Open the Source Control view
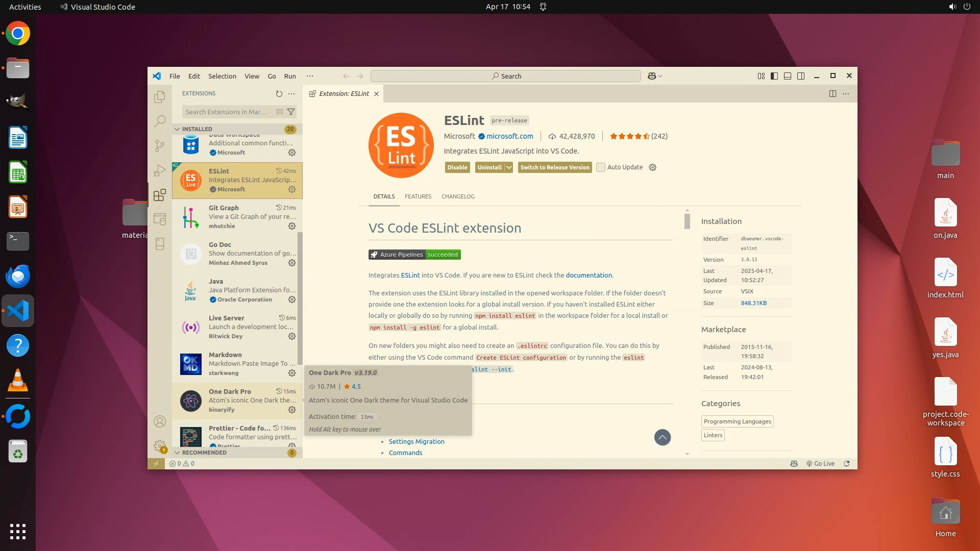The image size is (980, 551). click(160, 146)
